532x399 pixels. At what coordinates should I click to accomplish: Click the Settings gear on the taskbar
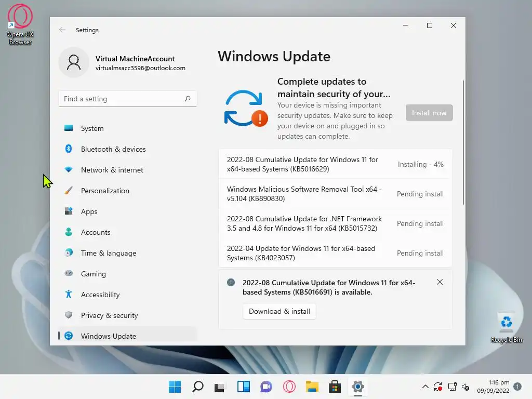[357, 387]
